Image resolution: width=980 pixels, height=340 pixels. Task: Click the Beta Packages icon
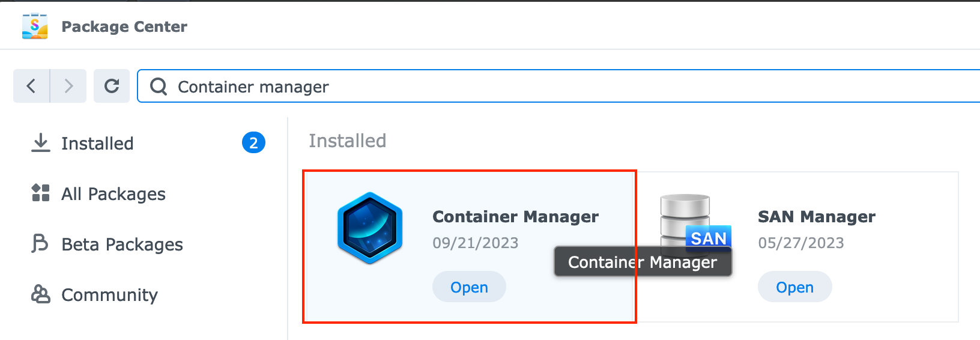pyautogui.click(x=40, y=243)
